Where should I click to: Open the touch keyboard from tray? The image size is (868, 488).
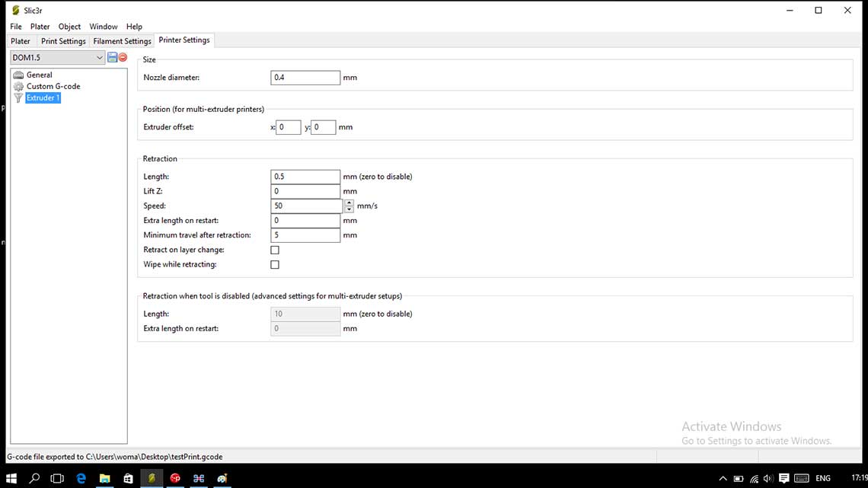coord(802,479)
